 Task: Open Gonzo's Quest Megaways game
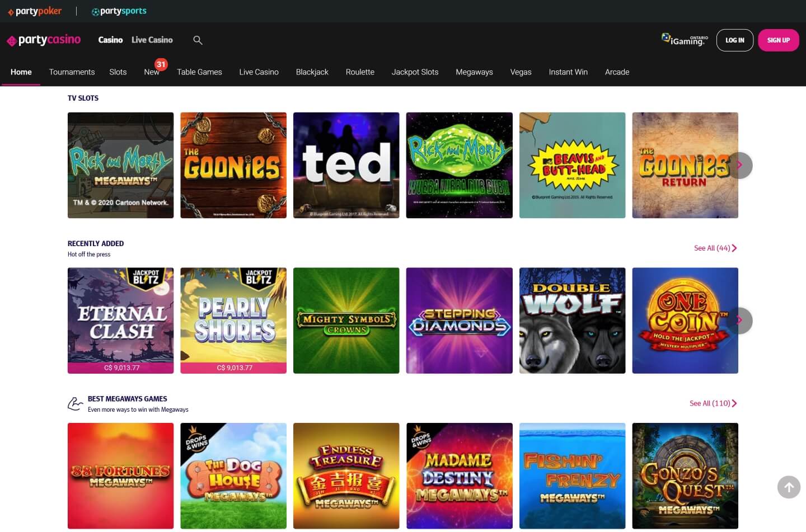tap(685, 475)
